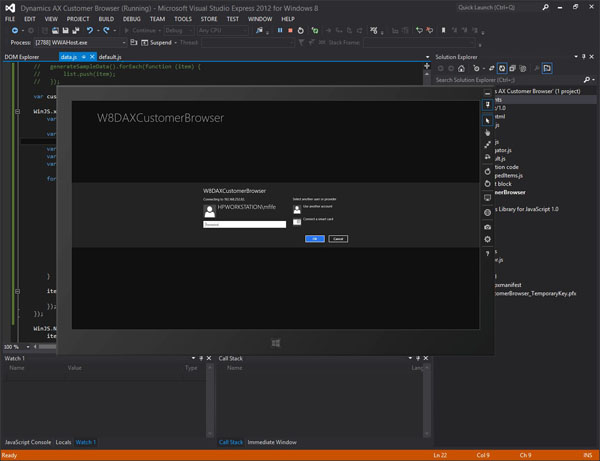This screenshot has width=600, height=461.
Task: Click simulator Help question mark
Action: coord(488,253)
